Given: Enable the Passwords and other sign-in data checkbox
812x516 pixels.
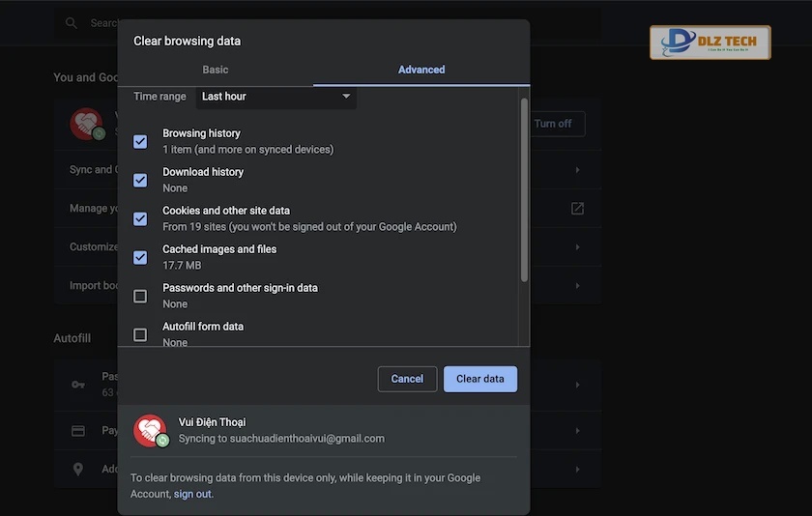Looking at the screenshot, I should [x=140, y=297].
